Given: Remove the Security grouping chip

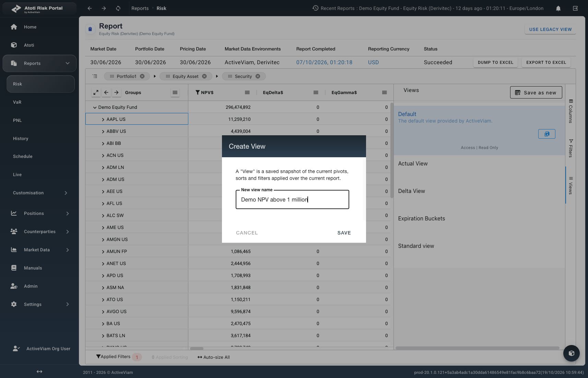Looking at the screenshot, I should coord(258,76).
